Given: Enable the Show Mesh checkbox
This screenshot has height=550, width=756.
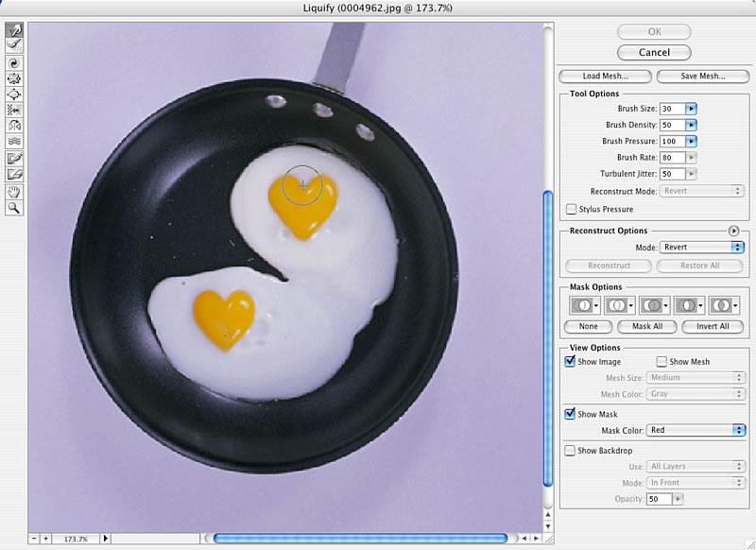Looking at the screenshot, I should click(x=661, y=362).
